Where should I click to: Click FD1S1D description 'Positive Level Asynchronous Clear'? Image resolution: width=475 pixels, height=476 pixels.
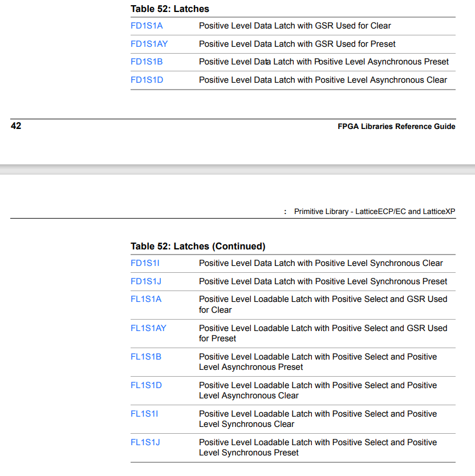point(323,80)
